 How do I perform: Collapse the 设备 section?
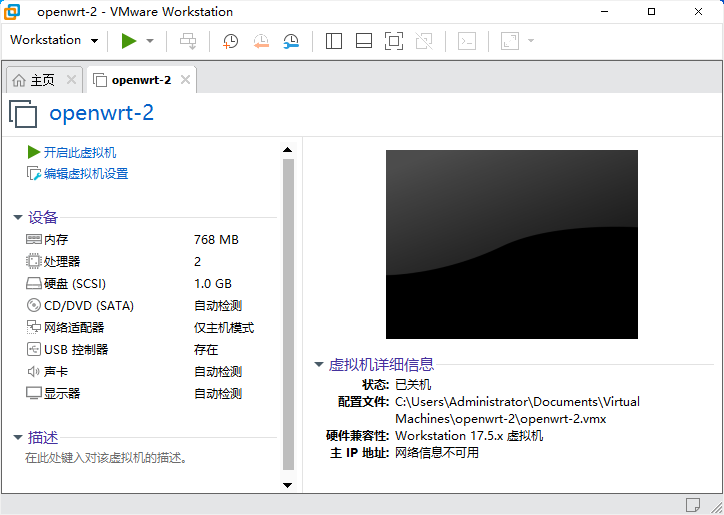pos(18,217)
